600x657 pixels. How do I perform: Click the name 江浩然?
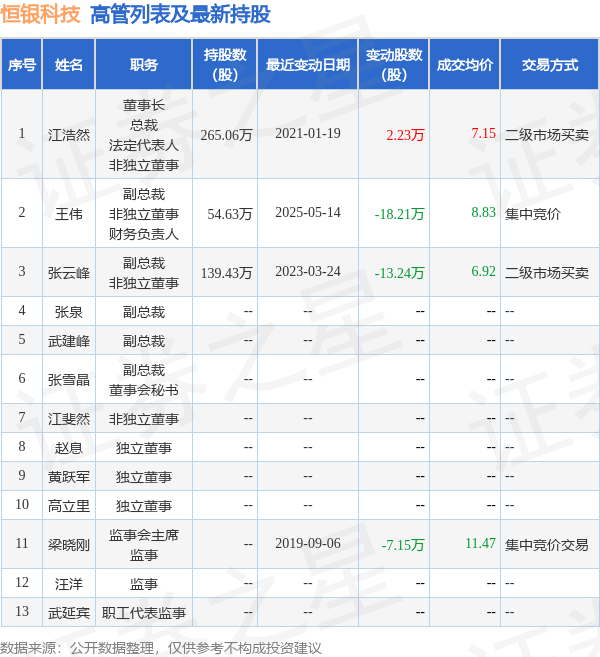click(69, 135)
